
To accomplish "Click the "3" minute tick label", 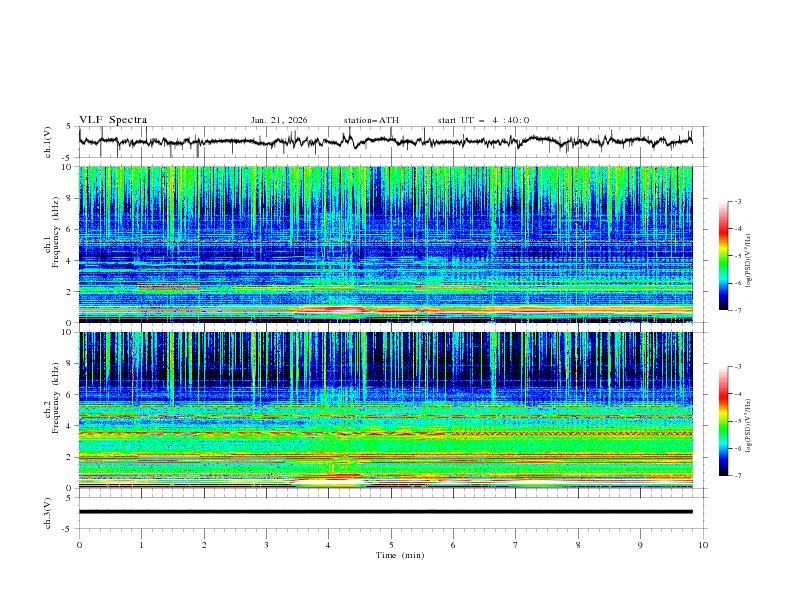I will click(x=266, y=545).
